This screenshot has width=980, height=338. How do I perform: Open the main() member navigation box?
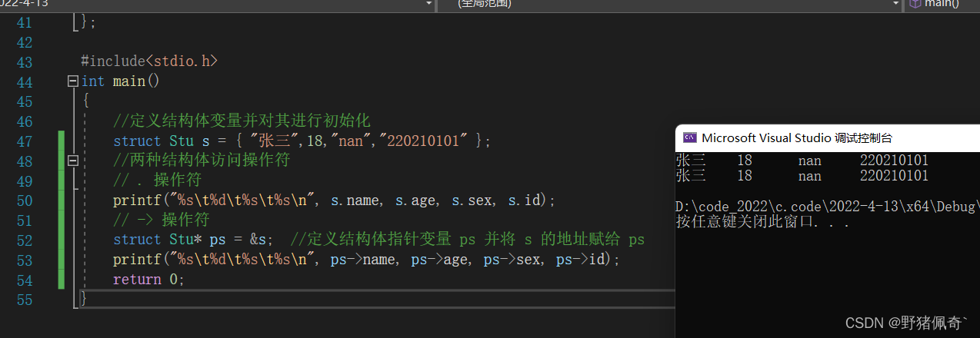click(942, 3)
